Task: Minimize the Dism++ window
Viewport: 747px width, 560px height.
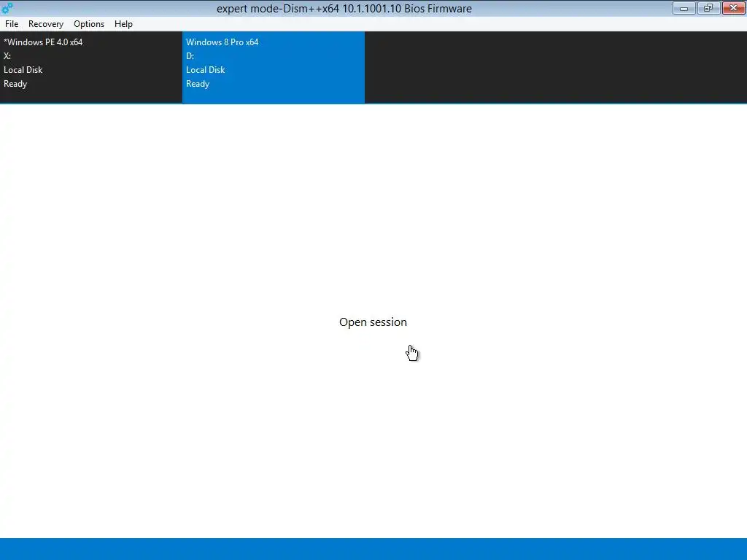Action: coord(684,8)
